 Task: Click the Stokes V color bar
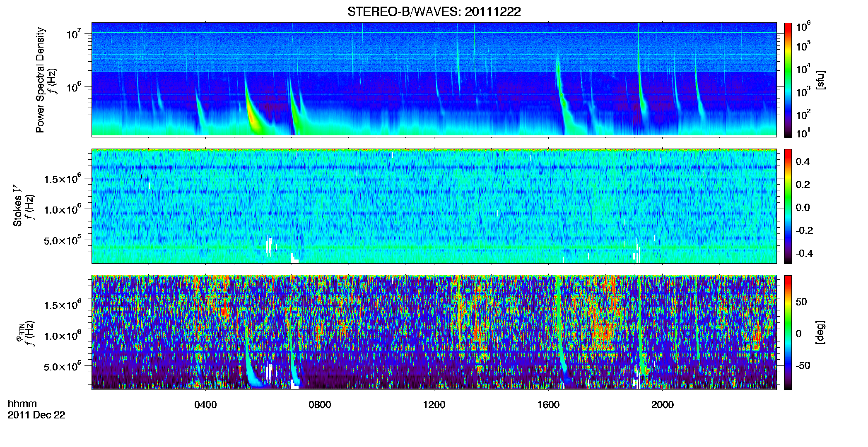click(x=788, y=206)
